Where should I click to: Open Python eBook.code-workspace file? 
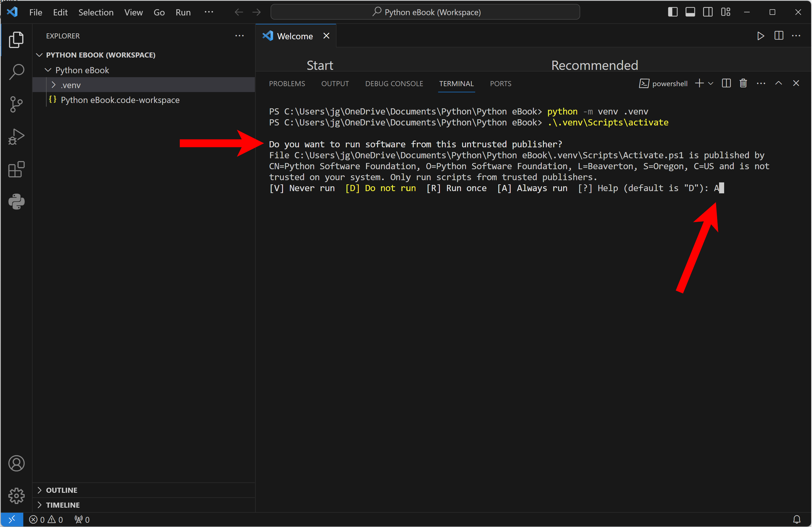(144, 100)
